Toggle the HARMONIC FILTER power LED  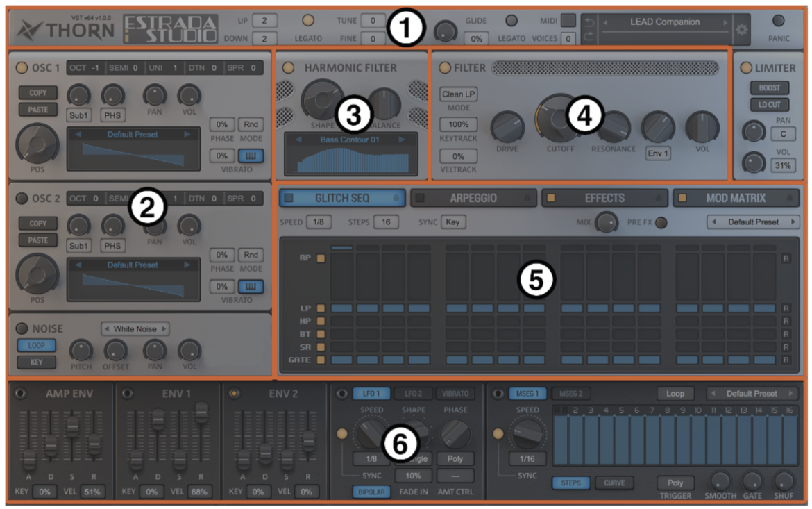click(288, 67)
